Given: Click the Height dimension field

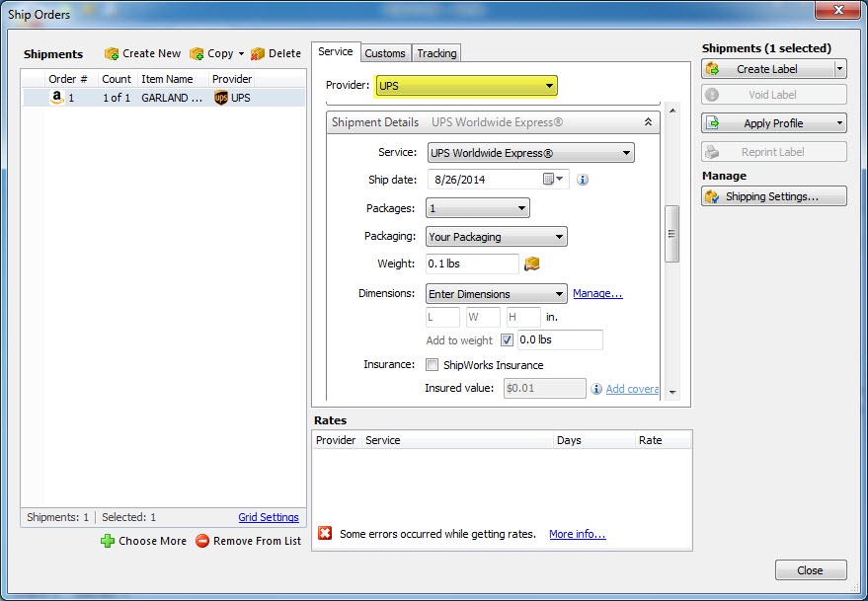Looking at the screenshot, I should [523, 317].
